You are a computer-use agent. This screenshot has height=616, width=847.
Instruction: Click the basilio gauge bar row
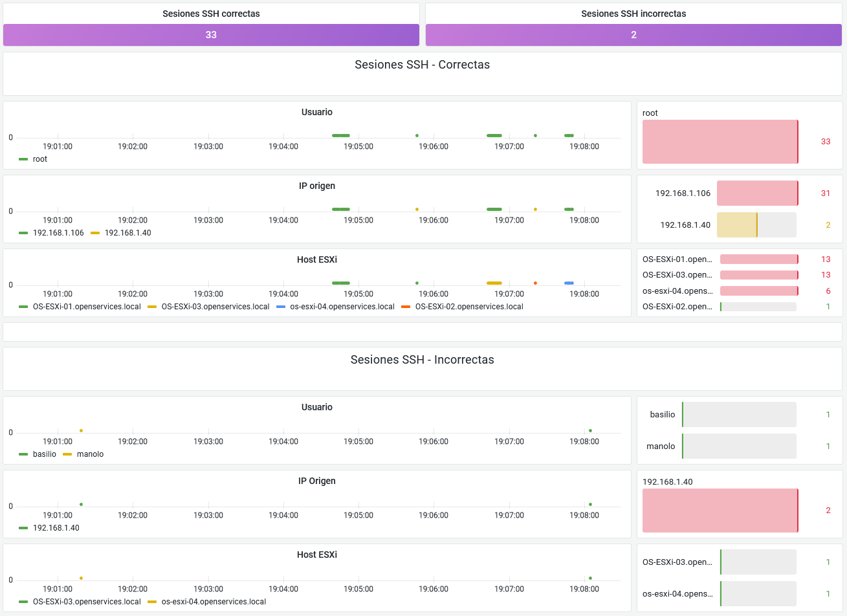point(739,415)
